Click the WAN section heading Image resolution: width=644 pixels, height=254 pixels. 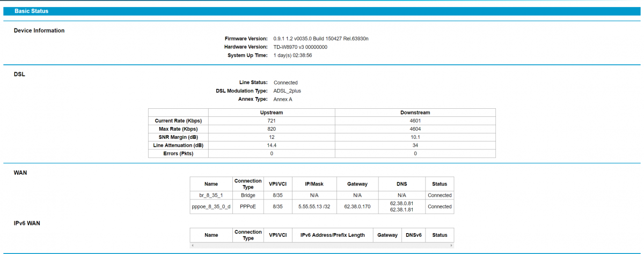pos(20,173)
